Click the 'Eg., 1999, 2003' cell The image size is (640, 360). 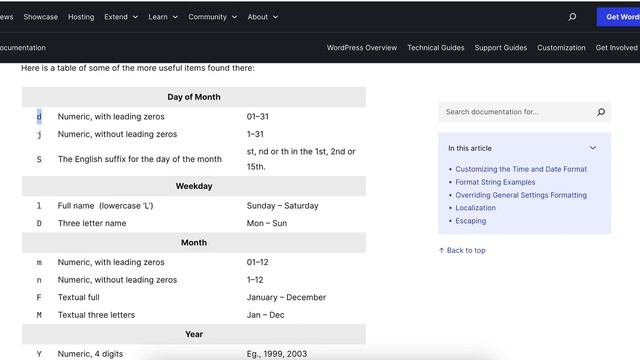point(277,354)
